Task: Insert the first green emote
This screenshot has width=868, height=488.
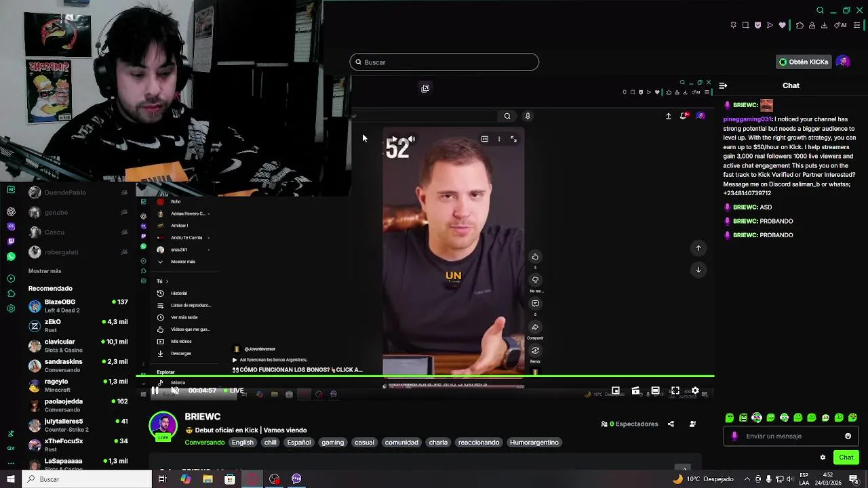Action: (x=730, y=418)
